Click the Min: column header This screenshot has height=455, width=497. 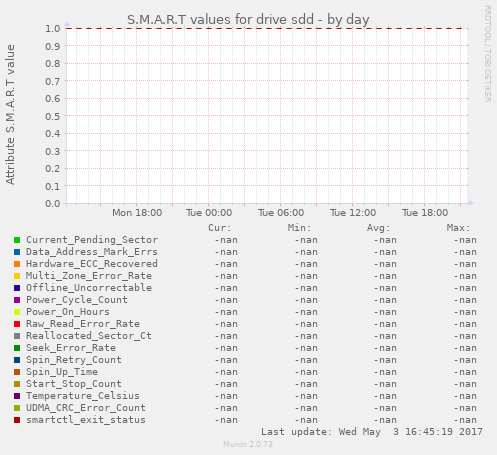(299, 228)
